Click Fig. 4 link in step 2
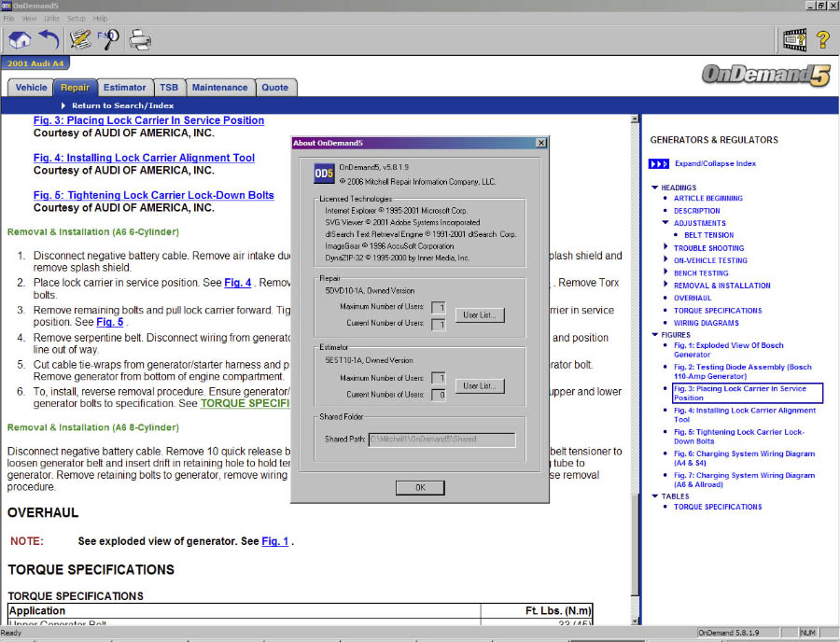 coord(237,283)
